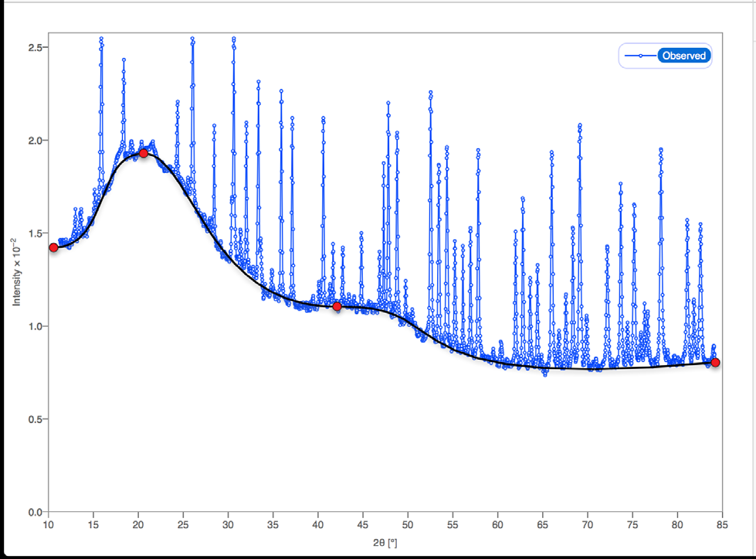
Task: Select the leftmost red background point
Action: click(x=53, y=248)
